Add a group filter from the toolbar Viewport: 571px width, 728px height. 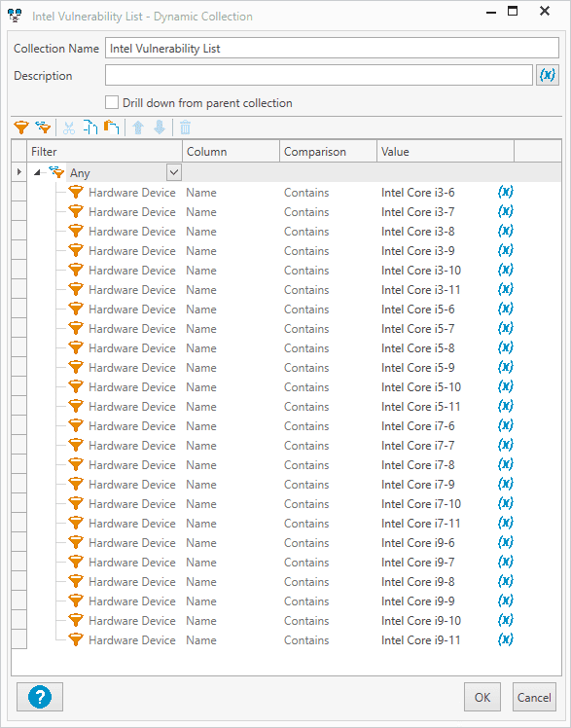[x=44, y=127]
